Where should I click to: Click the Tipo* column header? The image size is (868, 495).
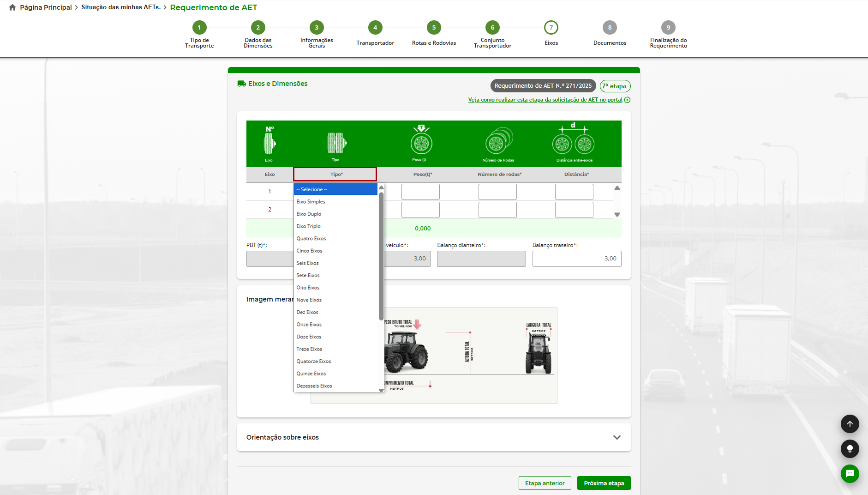pyautogui.click(x=335, y=174)
